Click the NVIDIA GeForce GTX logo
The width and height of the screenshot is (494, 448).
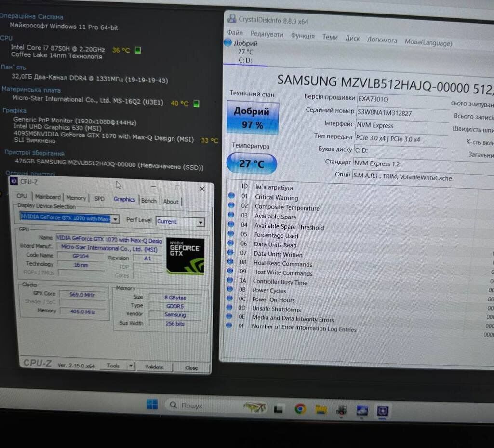185,256
